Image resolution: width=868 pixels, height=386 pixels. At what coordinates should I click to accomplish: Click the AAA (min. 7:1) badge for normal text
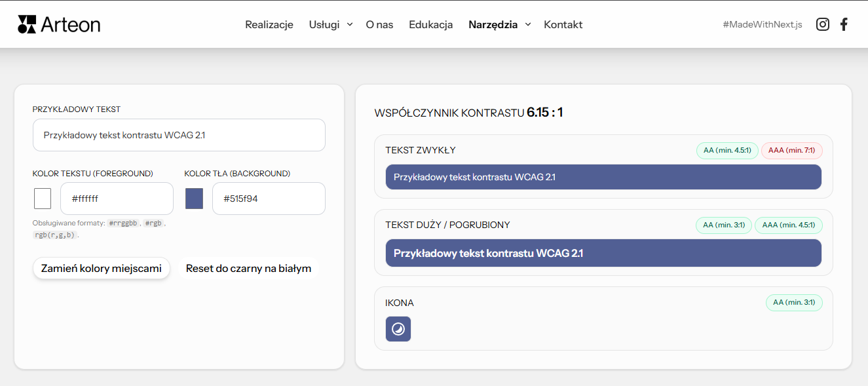click(792, 150)
